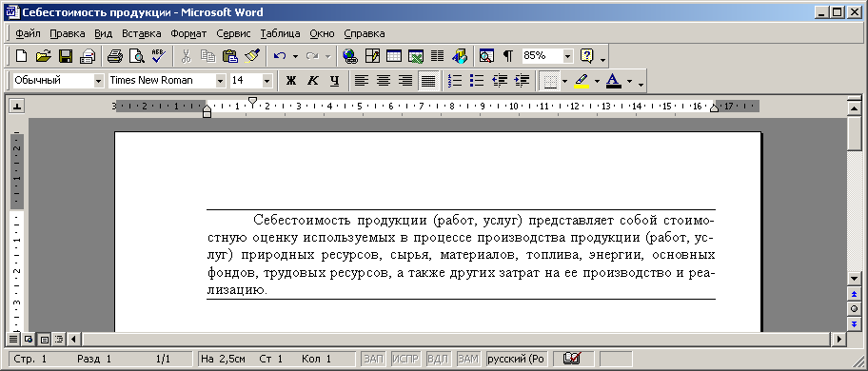Open Print Preview

click(x=136, y=56)
